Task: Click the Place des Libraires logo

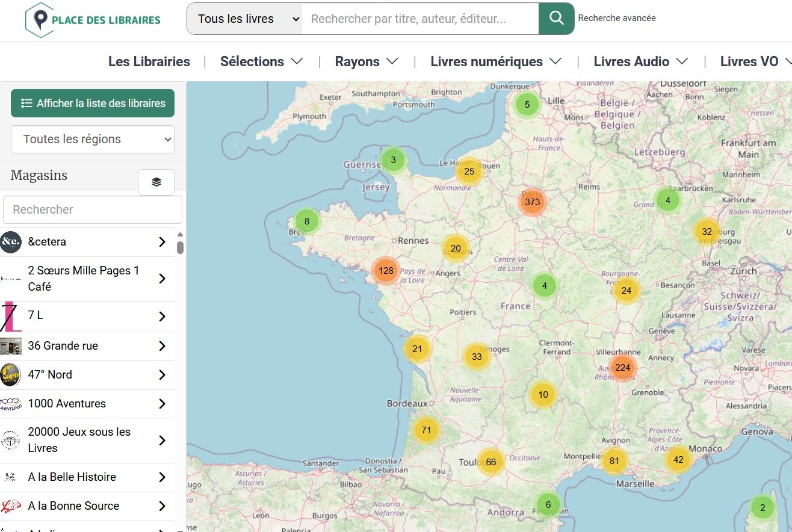Action: (93, 20)
